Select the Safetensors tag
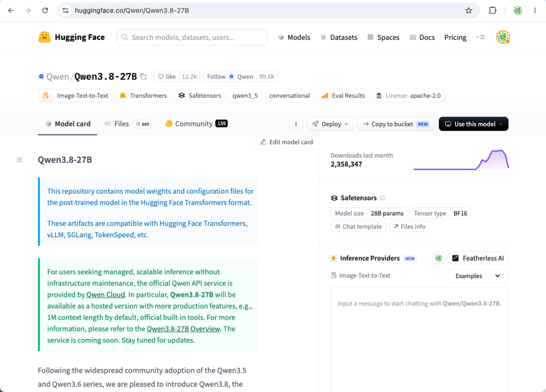Viewport: 546px width, 392px height. pos(200,96)
